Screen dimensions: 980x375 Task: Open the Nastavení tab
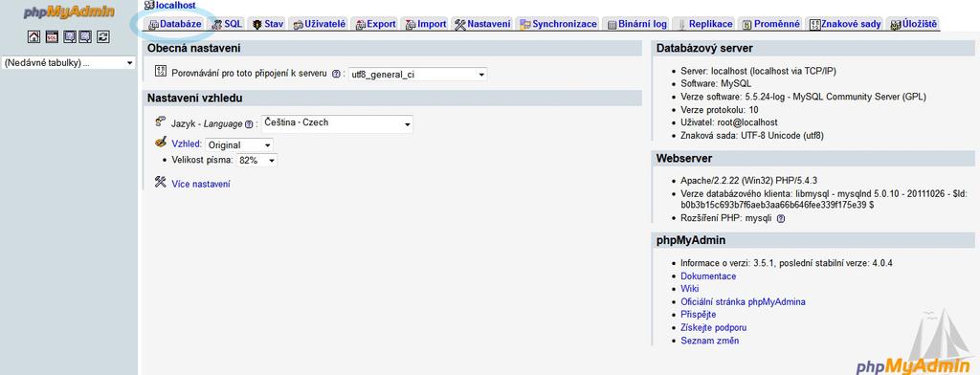pyautogui.click(x=482, y=24)
